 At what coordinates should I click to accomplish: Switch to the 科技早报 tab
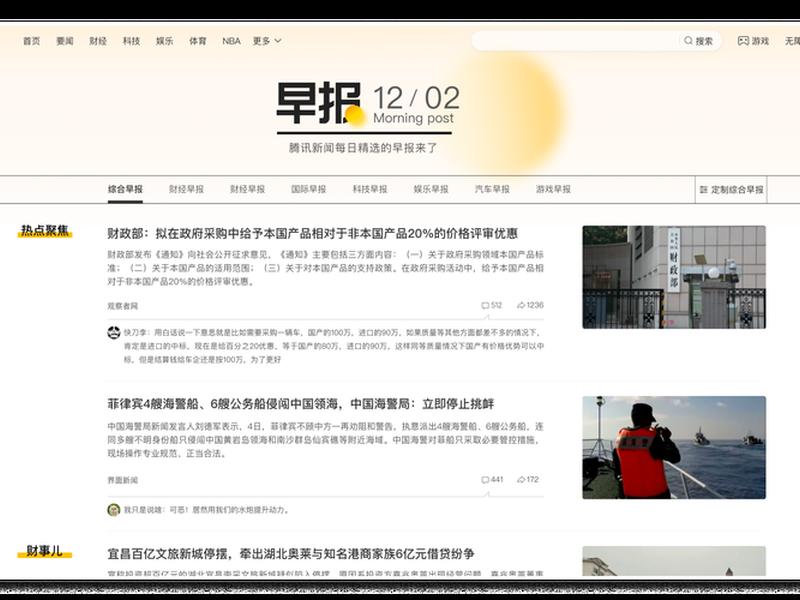pos(370,189)
